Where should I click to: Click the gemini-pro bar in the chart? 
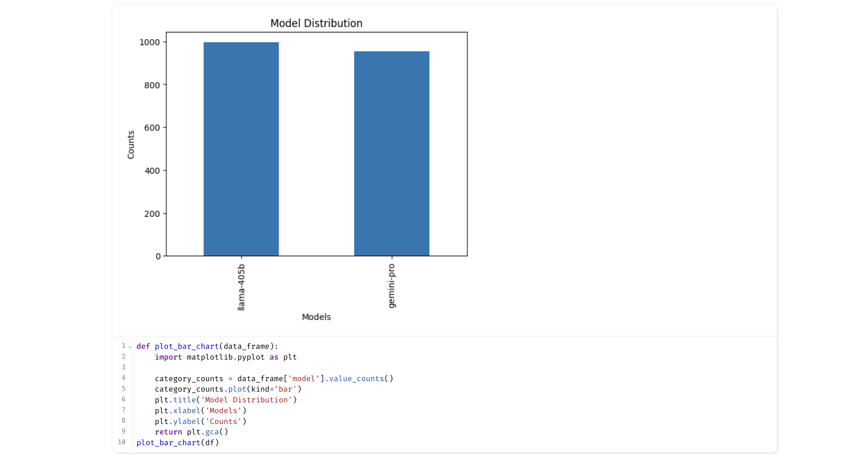coord(392,154)
